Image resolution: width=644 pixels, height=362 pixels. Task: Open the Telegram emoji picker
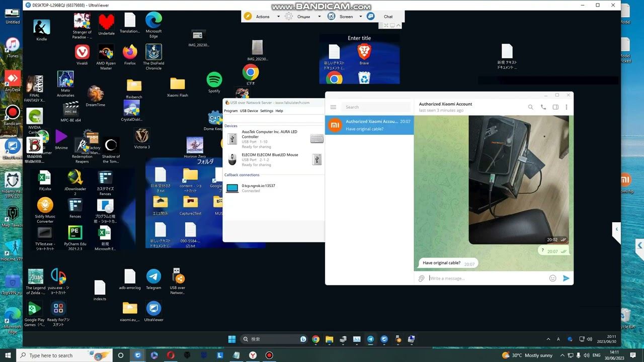[552, 279]
